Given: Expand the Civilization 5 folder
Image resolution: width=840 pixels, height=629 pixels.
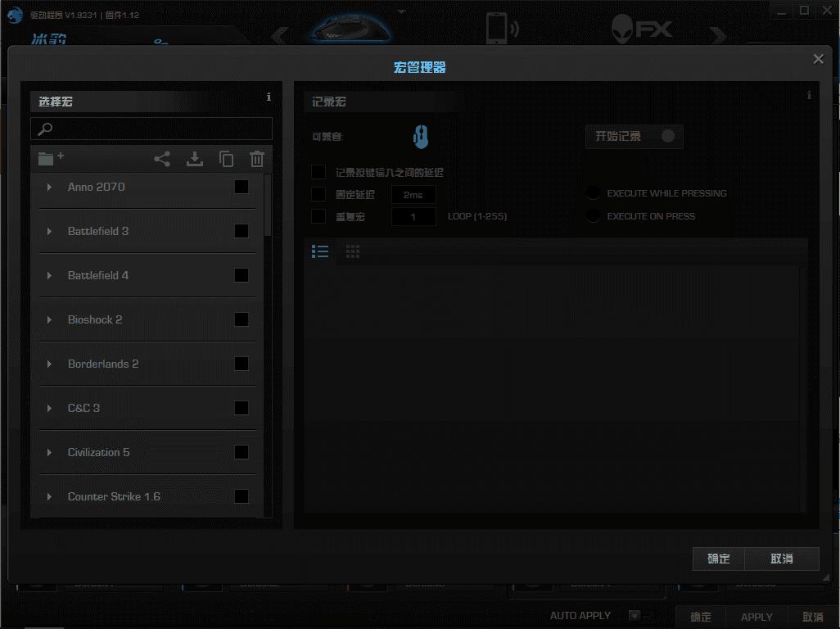Looking at the screenshot, I should click(x=49, y=452).
